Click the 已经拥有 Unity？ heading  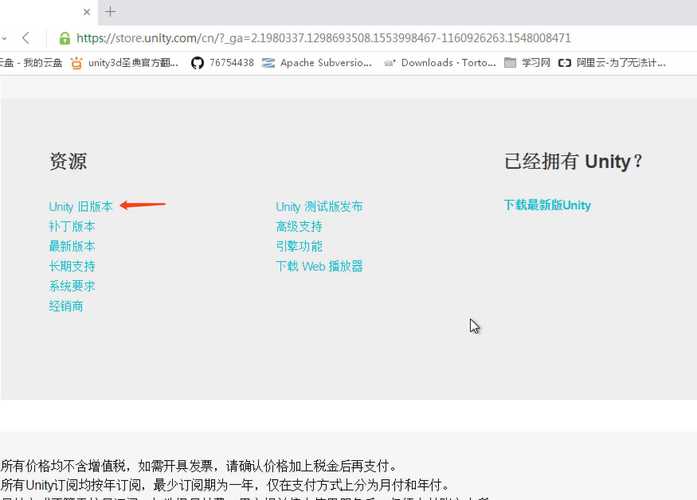[573, 161]
